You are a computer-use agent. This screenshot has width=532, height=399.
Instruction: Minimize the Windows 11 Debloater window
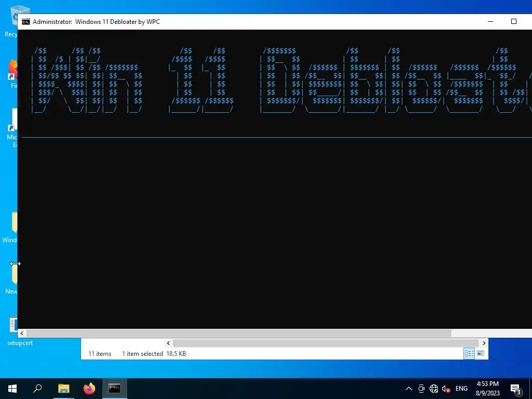(x=490, y=21)
